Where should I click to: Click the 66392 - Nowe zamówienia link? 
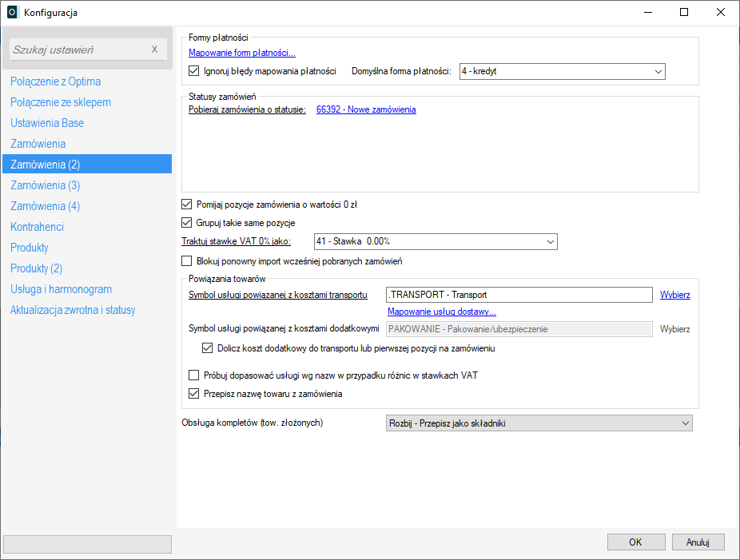pos(366,109)
